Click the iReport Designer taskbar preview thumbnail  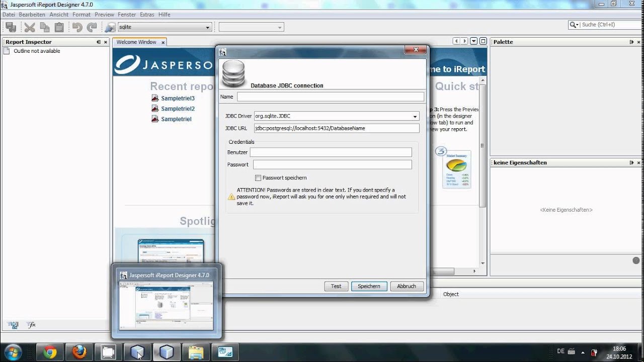coord(166,306)
